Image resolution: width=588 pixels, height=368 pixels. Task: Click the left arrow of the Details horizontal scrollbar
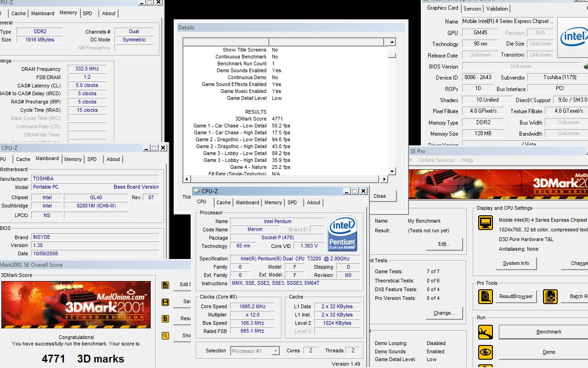(187, 179)
